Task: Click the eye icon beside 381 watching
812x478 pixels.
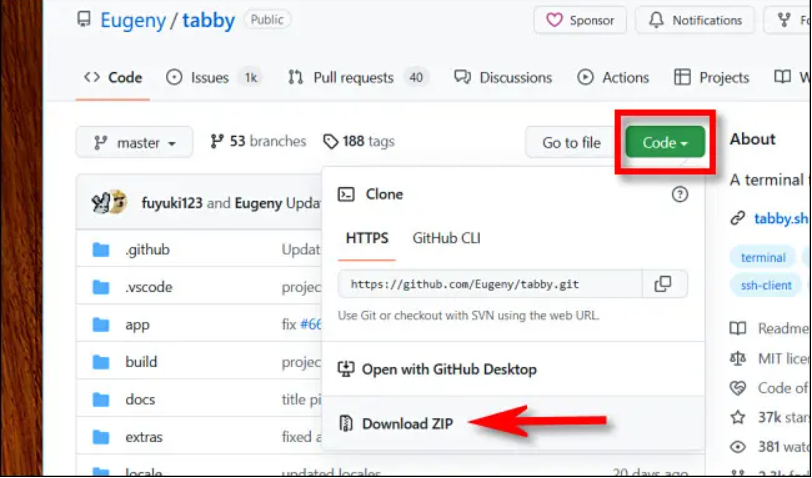Action: click(737, 447)
